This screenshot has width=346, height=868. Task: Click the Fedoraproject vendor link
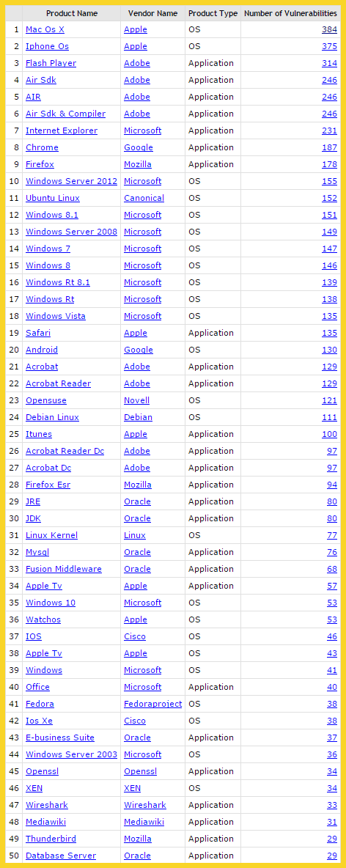[x=152, y=704]
